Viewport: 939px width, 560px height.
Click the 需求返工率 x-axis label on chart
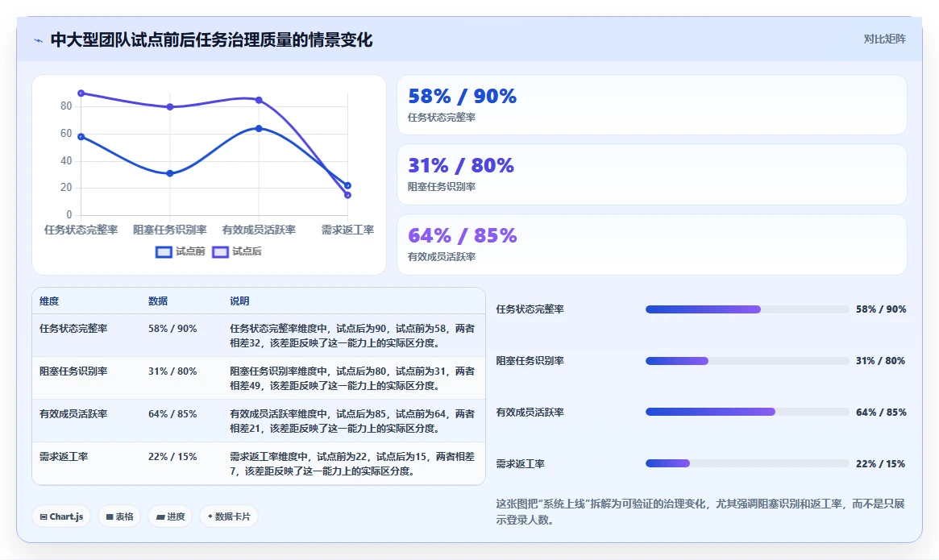[x=348, y=230]
